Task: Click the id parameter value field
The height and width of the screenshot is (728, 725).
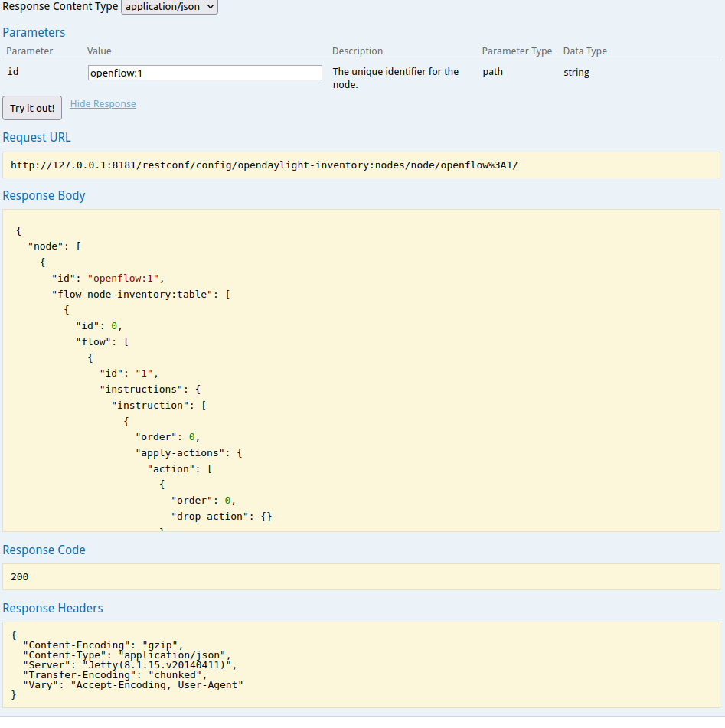Action: click(x=204, y=73)
